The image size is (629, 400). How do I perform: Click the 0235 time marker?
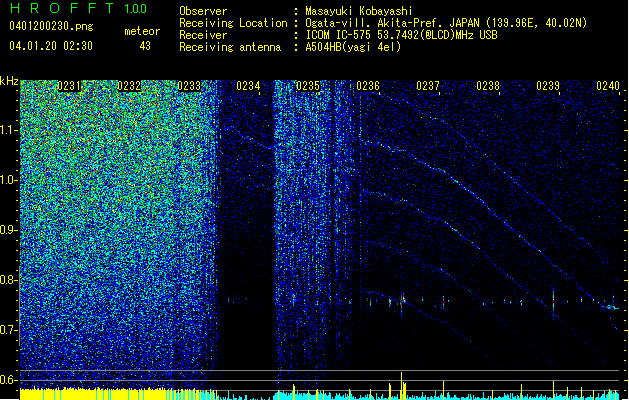pyautogui.click(x=308, y=86)
